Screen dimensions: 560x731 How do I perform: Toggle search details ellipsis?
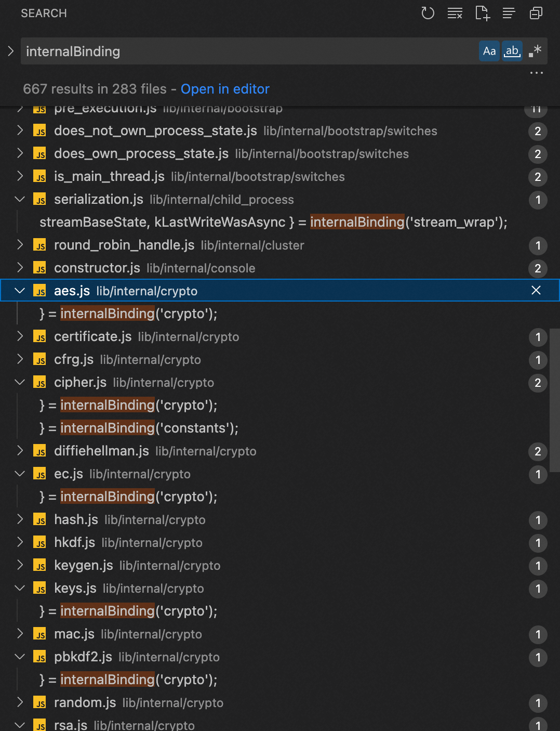point(537,73)
